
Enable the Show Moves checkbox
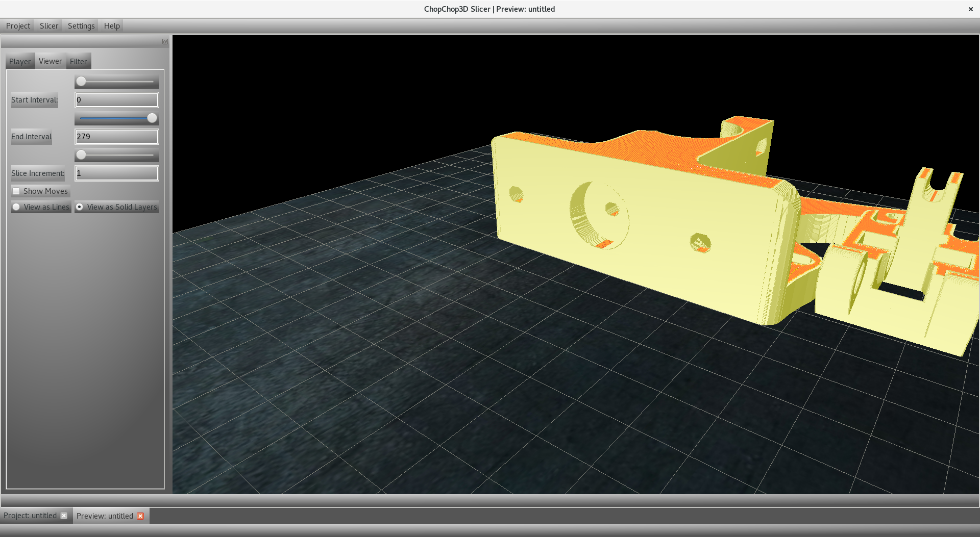coord(16,191)
